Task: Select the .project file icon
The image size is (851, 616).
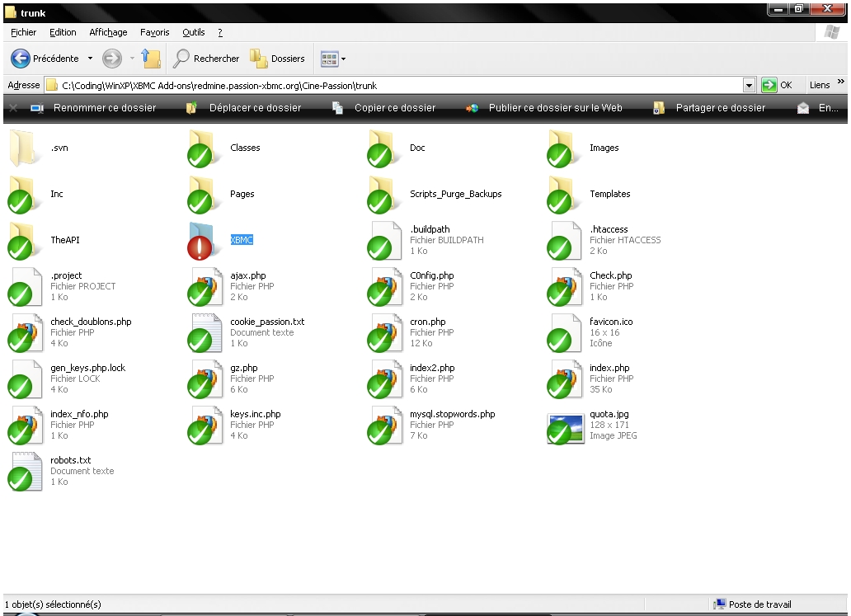Action: pyautogui.click(x=25, y=286)
